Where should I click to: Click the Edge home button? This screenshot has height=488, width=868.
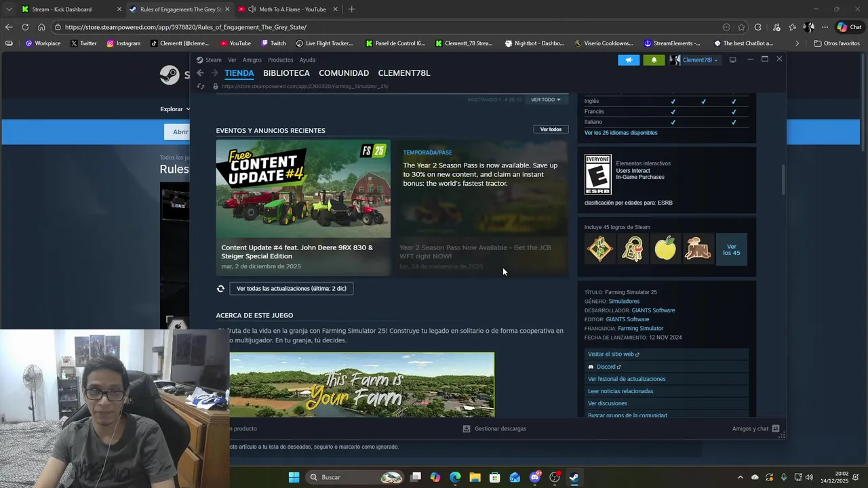coord(41,27)
